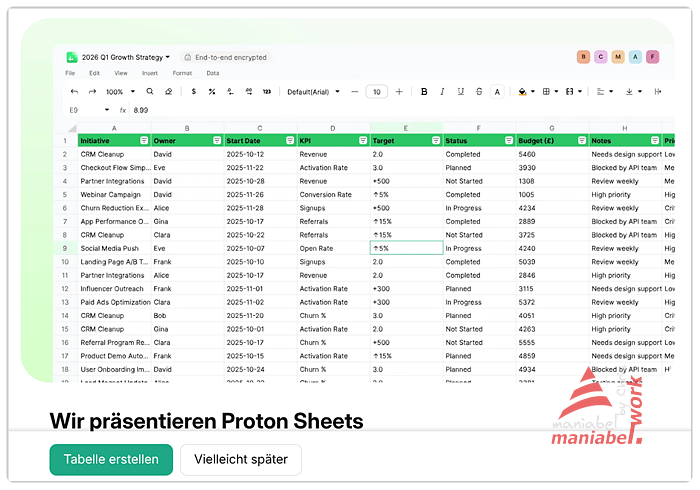Apply bold formatting with the B icon
The height and width of the screenshot is (490, 700).
[424, 92]
